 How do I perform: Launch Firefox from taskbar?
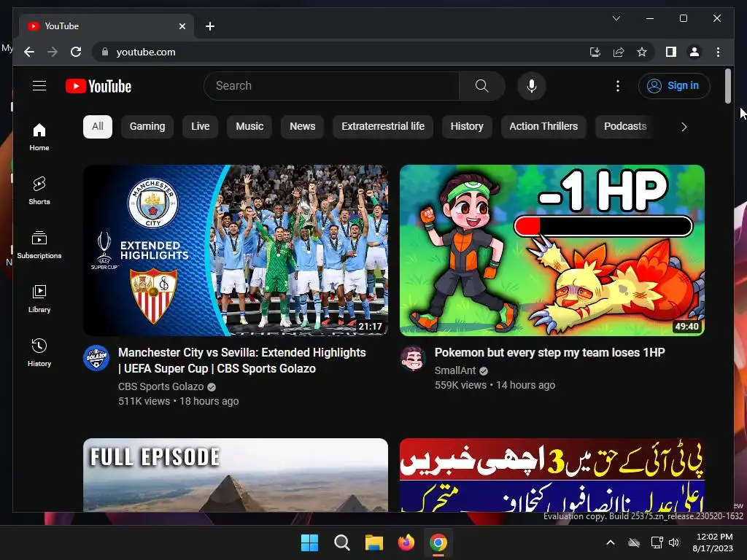click(406, 542)
